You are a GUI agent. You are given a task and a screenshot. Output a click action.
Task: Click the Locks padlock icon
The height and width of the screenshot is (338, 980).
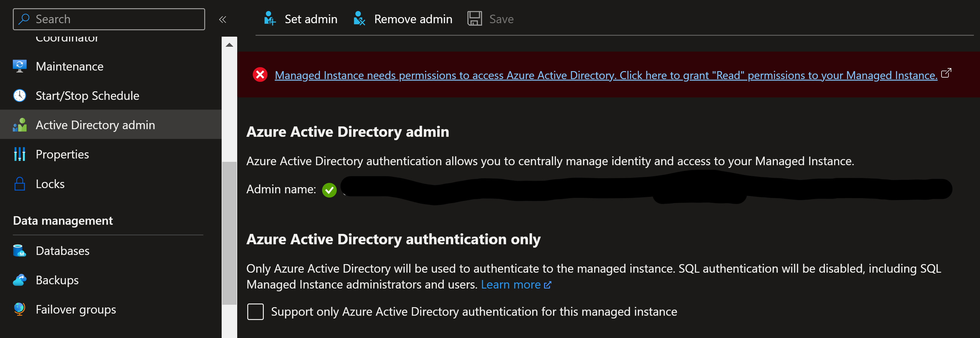click(20, 184)
